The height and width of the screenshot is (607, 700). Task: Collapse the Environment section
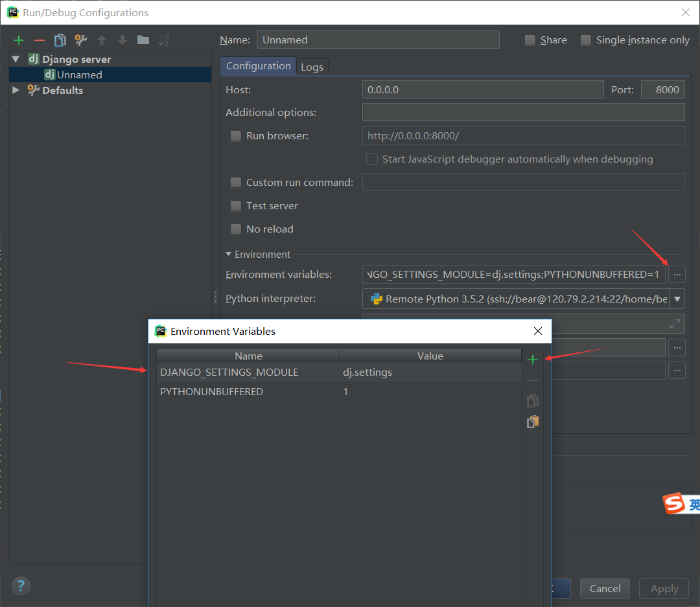[229, 254]
